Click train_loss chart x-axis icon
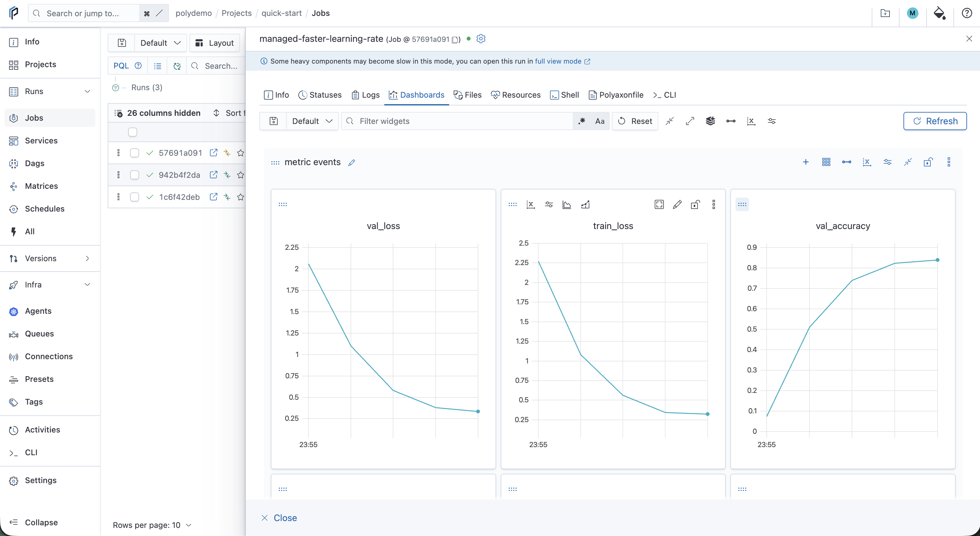The image size is (980, 536). click(530, 205)
